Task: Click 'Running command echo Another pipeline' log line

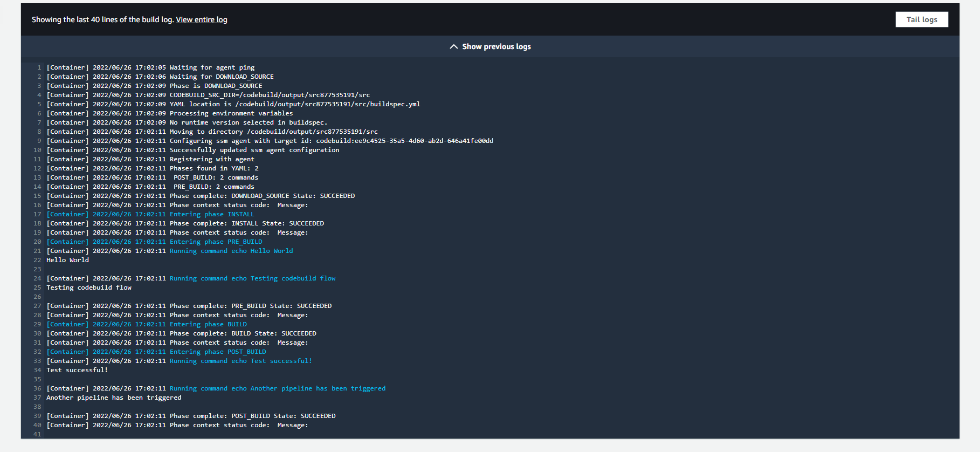Action: pos(277,388)
